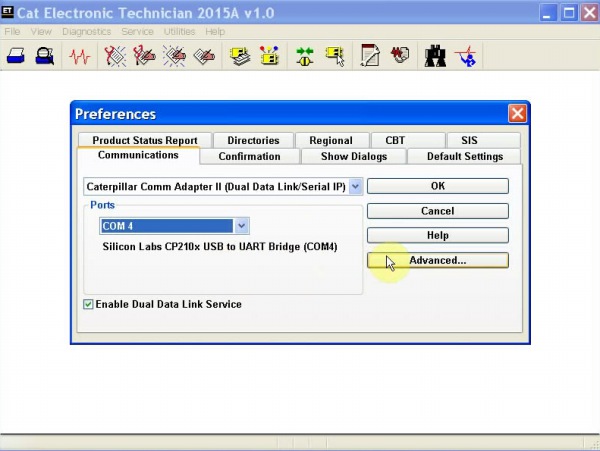
Task: Select the Default Settings tab
Action: (465, 156)
